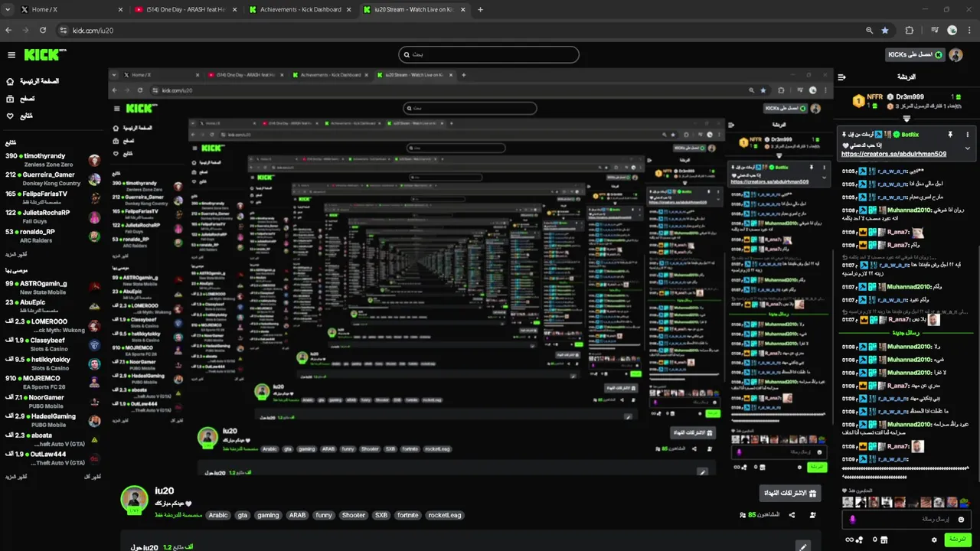Click the chat message input field
Viewport: 980px width, 551px height.
click(x=906, y=519)
